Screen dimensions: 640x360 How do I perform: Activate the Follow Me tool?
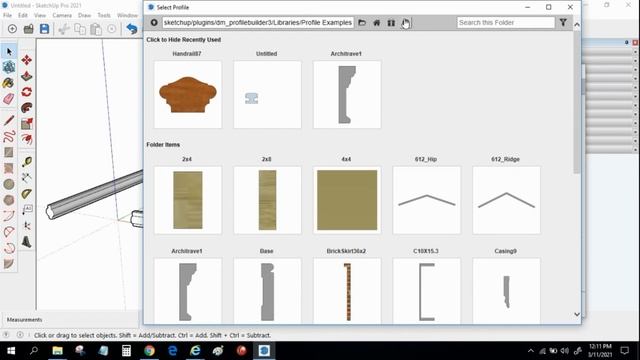coord(27,108)
